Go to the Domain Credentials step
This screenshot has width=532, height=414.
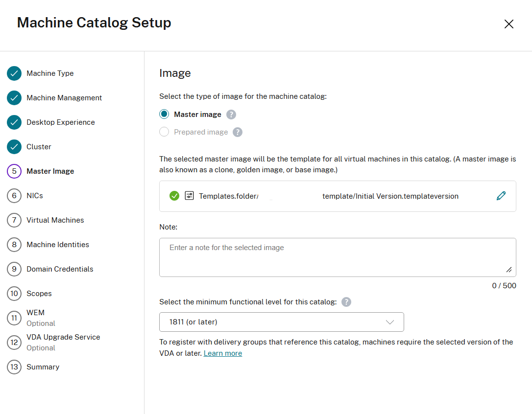(x=60, y=269)
